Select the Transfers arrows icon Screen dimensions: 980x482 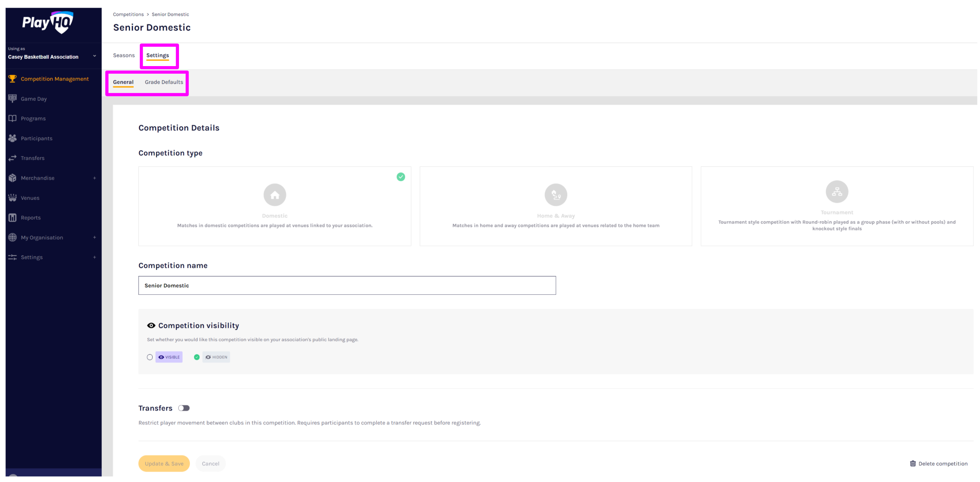point(12,158)
